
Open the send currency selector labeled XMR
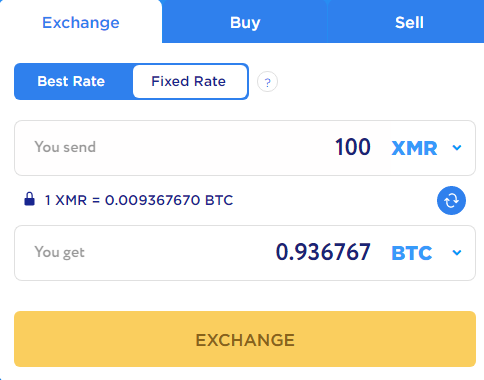[414, 148]
